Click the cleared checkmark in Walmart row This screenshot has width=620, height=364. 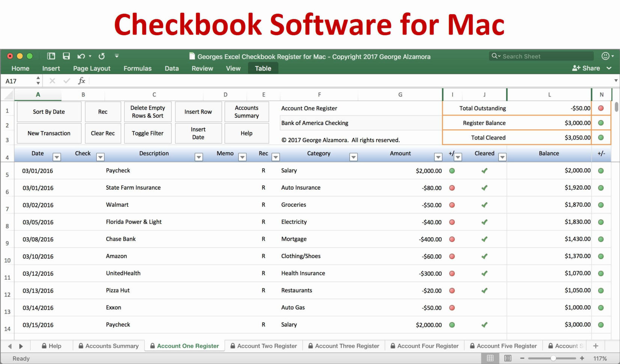click(x=484, y=205)
